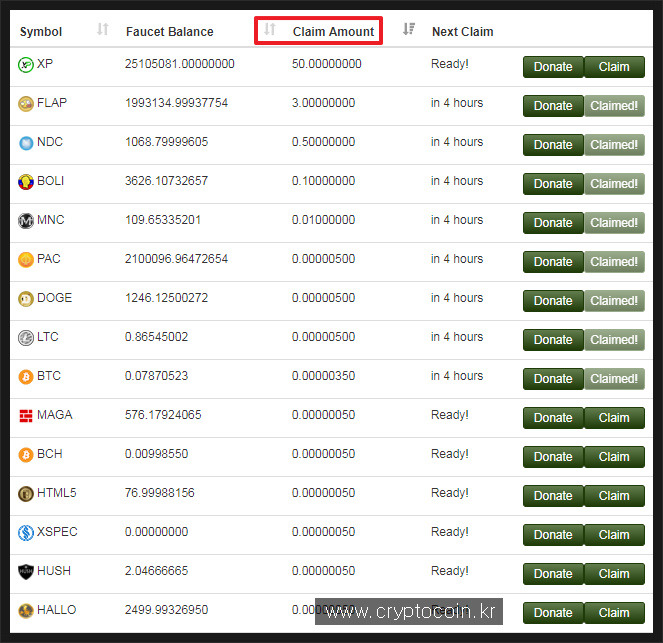This screenshot has height=643, width=663.
Task: Select the 2499.99326950 HALLO balance
Action: [x=167, y=610]
